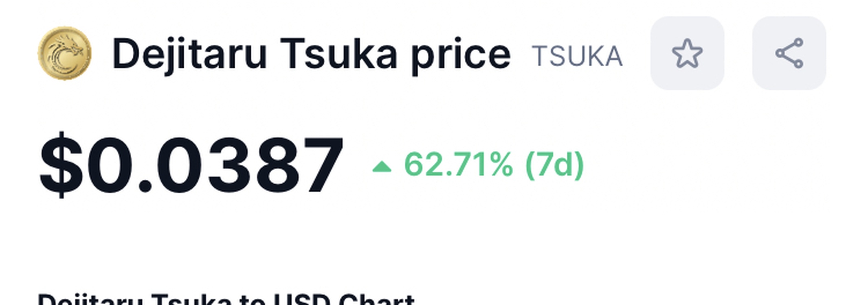The width and height of the screenshot is (868, 305).
Task: Select the dragon coin emblem
Action: (x=65, y=53)
